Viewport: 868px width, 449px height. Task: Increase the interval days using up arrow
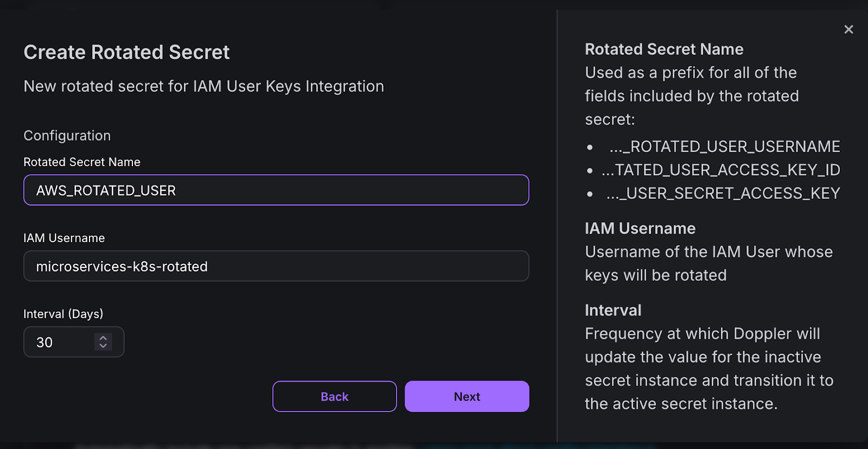point(103,338)
